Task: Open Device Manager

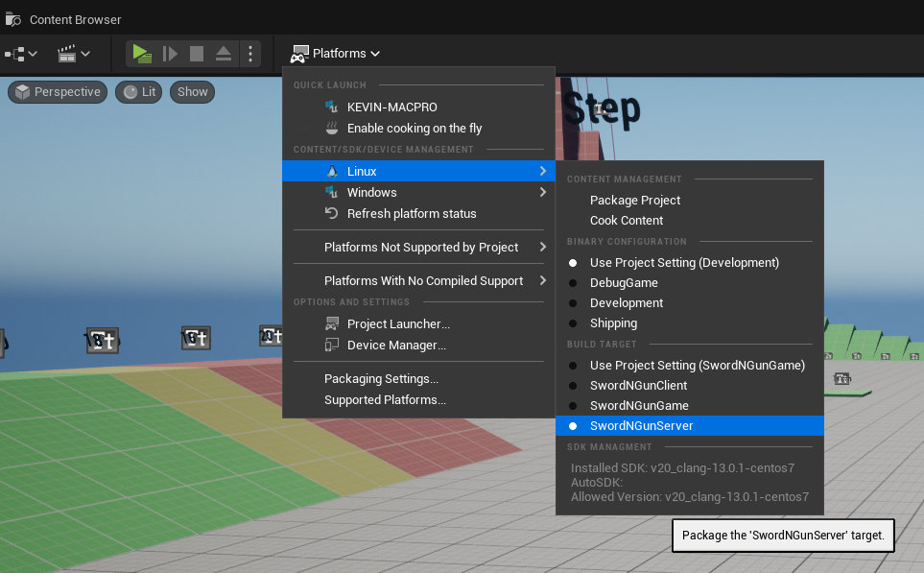Action: click(418, 345)
